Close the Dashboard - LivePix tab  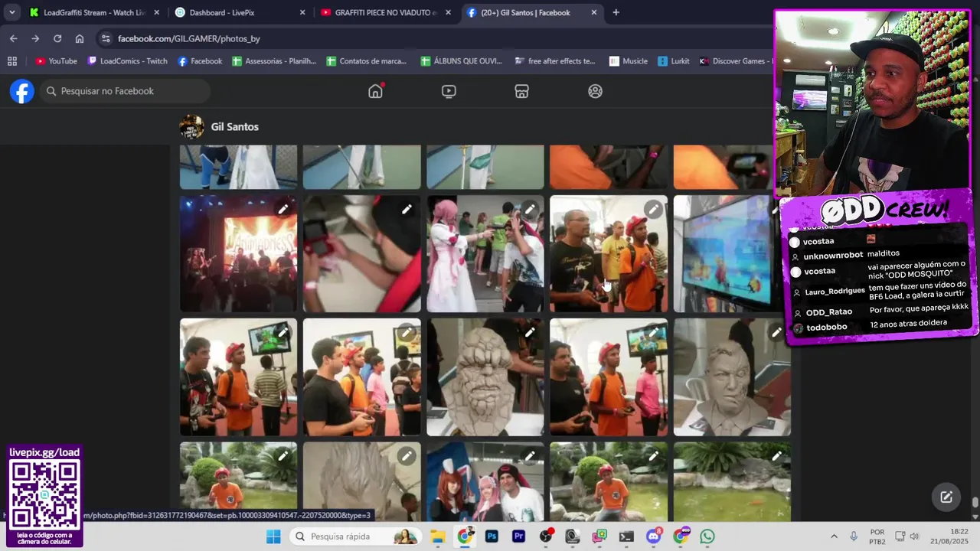point(302,12)
